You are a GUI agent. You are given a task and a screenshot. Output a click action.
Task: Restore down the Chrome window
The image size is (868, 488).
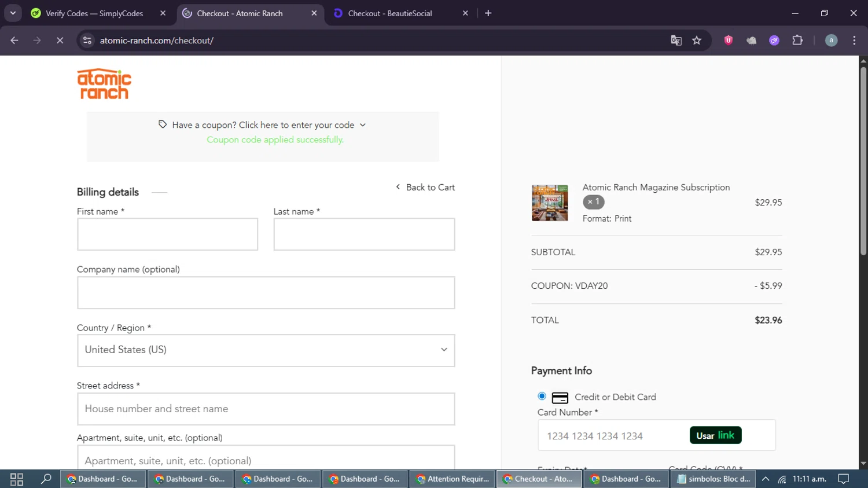(825, 13)
